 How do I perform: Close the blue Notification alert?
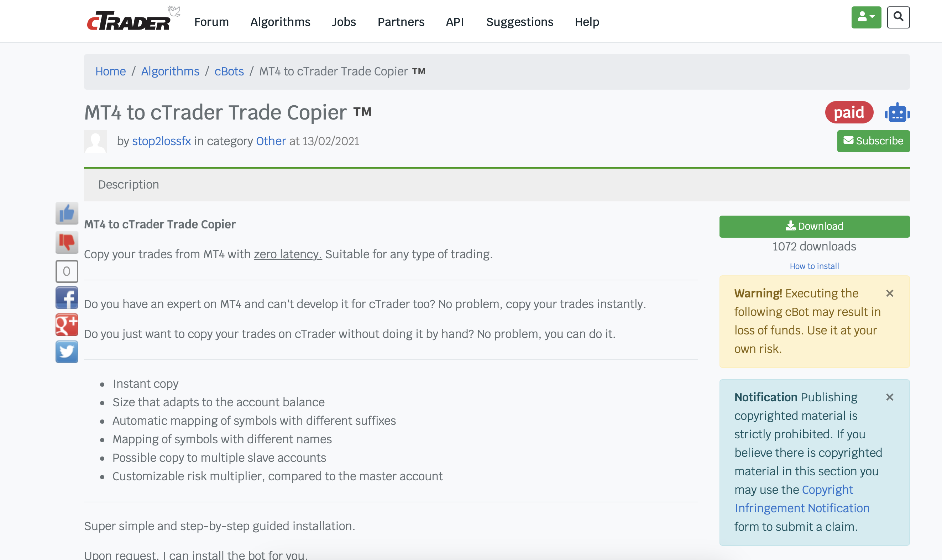890,397
